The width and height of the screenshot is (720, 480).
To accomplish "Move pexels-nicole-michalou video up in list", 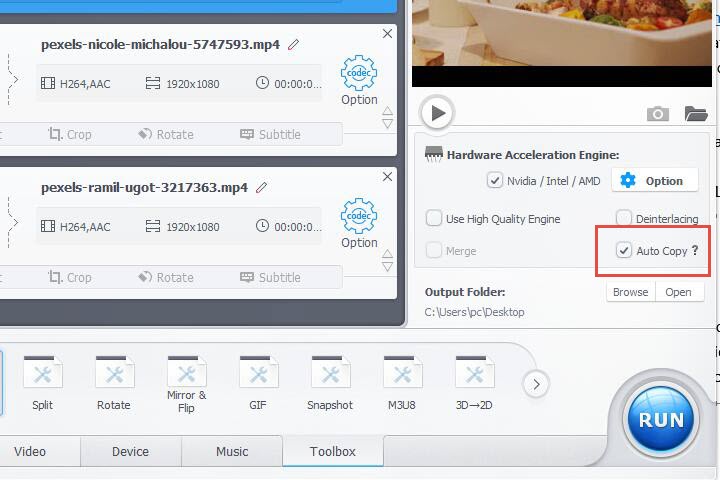I will click(388, 111).
